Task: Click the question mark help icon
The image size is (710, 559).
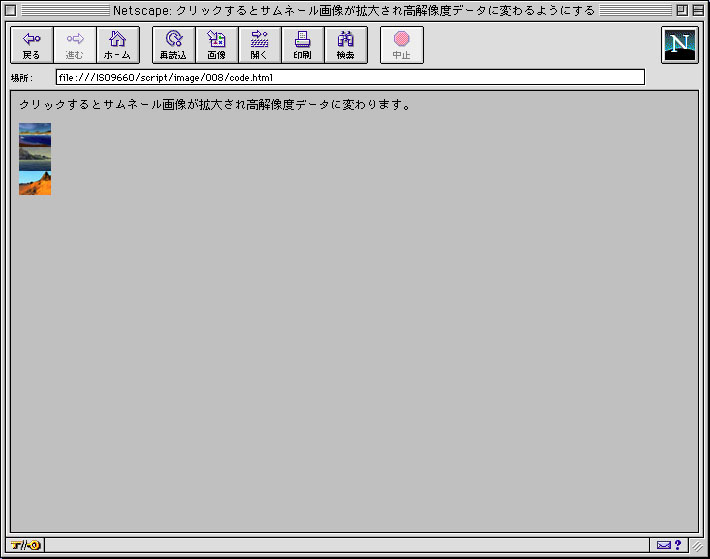Action: pyautogui.click(x=678, y=545)
